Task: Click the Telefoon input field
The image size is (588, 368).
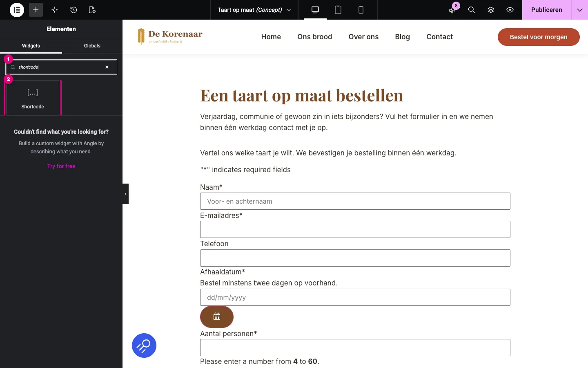Action: point(355,258)
